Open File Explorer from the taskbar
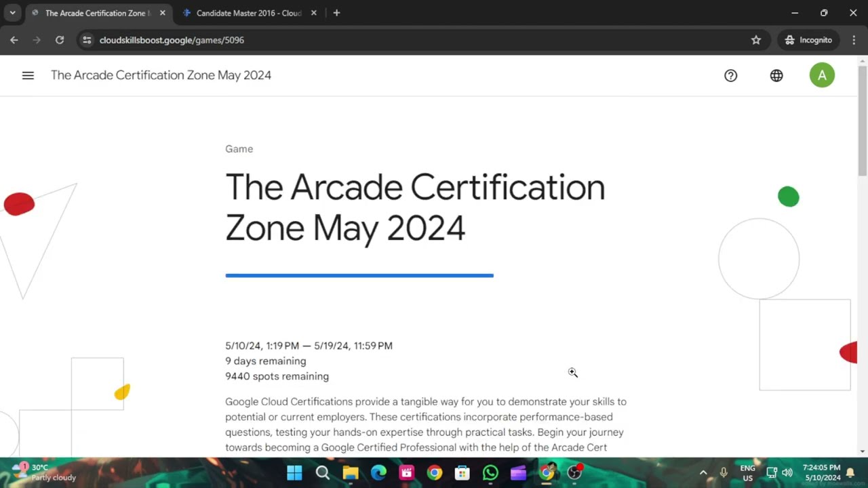Image resolution: width=868 pixels, height=488 pixels. pyautogui.click(x=351, y=472)
